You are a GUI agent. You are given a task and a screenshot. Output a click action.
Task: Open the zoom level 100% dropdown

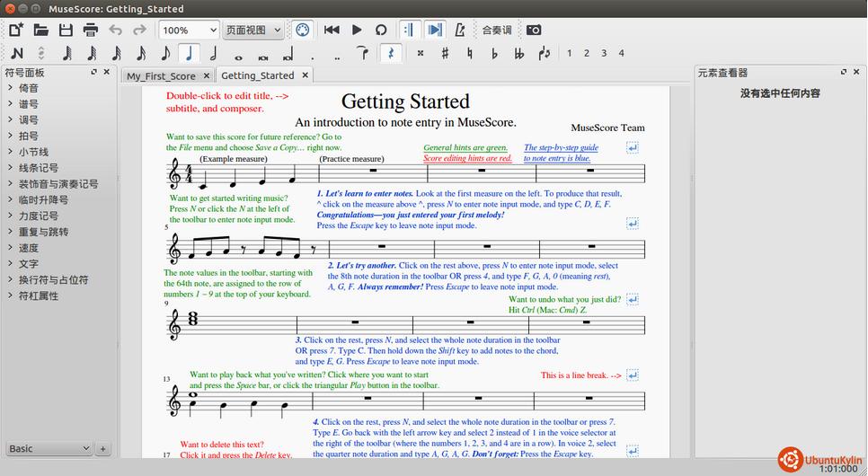(189, 30)
